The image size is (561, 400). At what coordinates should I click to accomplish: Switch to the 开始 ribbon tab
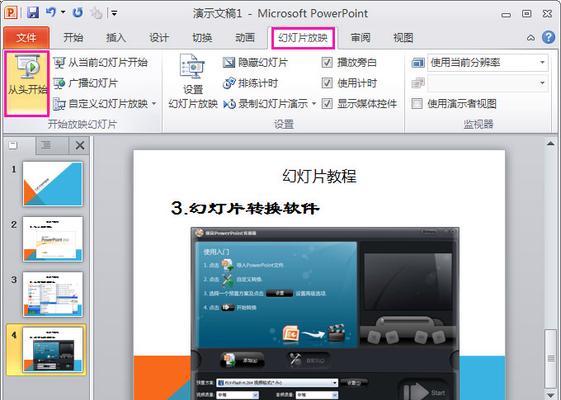pos(73,38)
